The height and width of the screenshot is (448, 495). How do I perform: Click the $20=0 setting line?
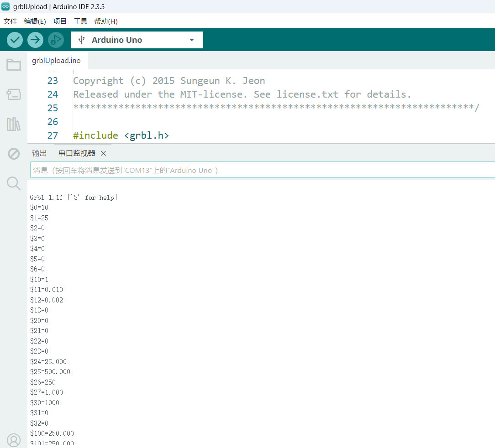point(39,321)
